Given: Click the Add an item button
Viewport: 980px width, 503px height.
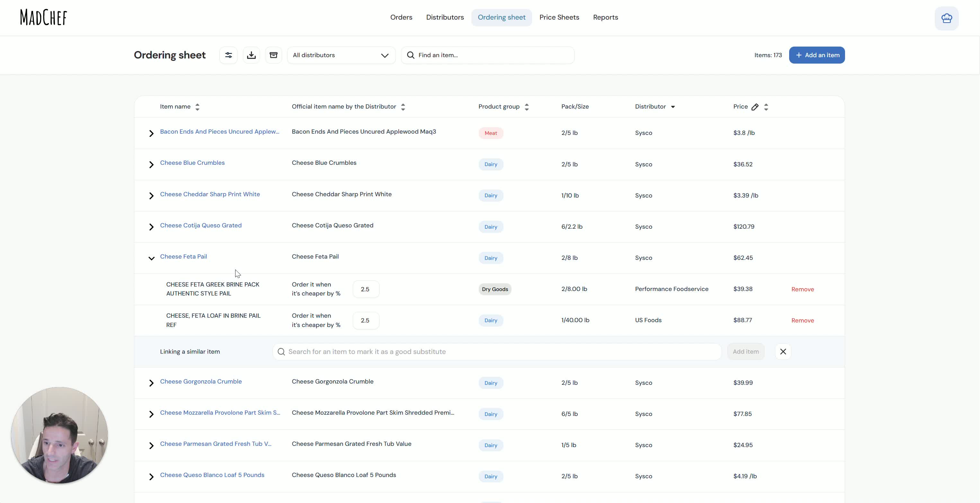Looking at the screenshot, I should 817,55.
